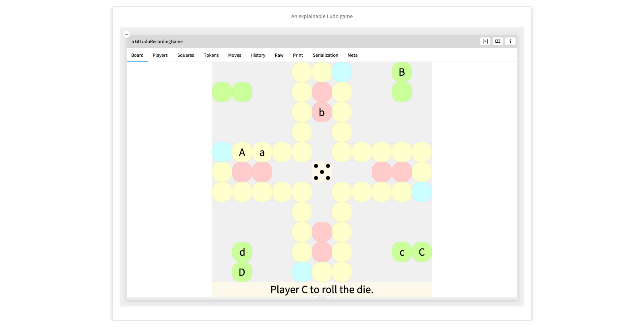This screenshot has width=644, height=327.
Task: Click the play/evaluate icon in the inspector header
Action: [485, 41]
